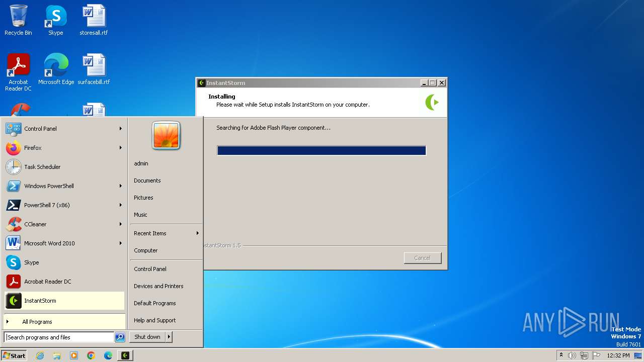Open Microsoft Word 2010 from Start menu
The width and height of the screenshot is (644, 362).
pyautogui.click(x=64, y=243)
